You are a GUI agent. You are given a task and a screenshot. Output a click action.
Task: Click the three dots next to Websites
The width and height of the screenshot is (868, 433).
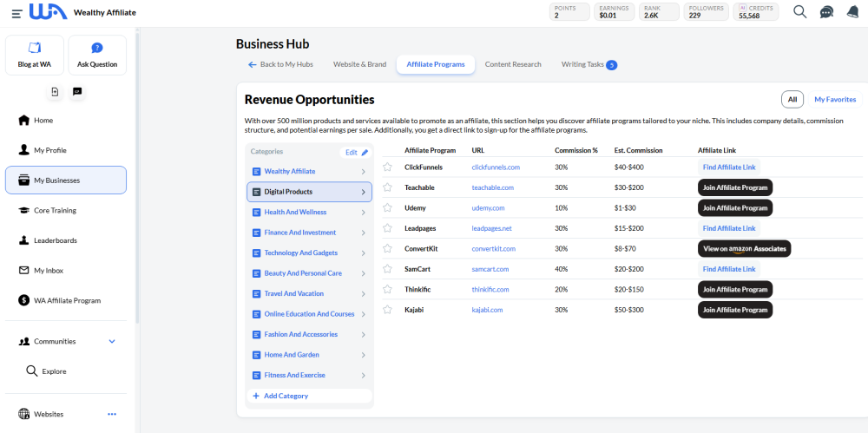[112, 414]
